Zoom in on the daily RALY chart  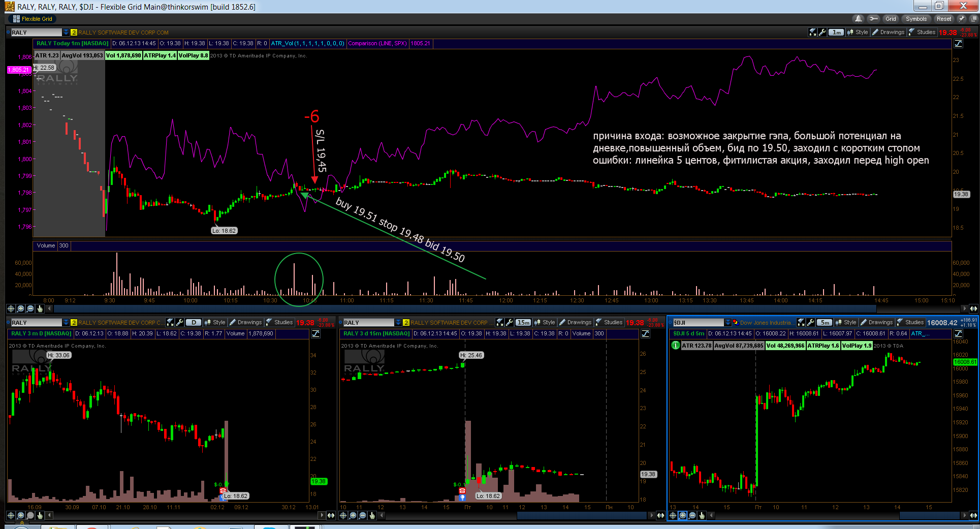(21, 515)
